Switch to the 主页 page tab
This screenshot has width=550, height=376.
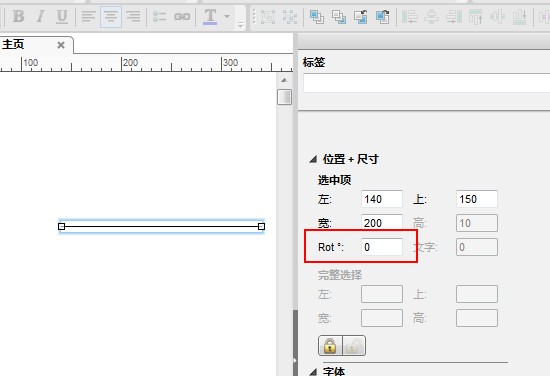point(13,45)
